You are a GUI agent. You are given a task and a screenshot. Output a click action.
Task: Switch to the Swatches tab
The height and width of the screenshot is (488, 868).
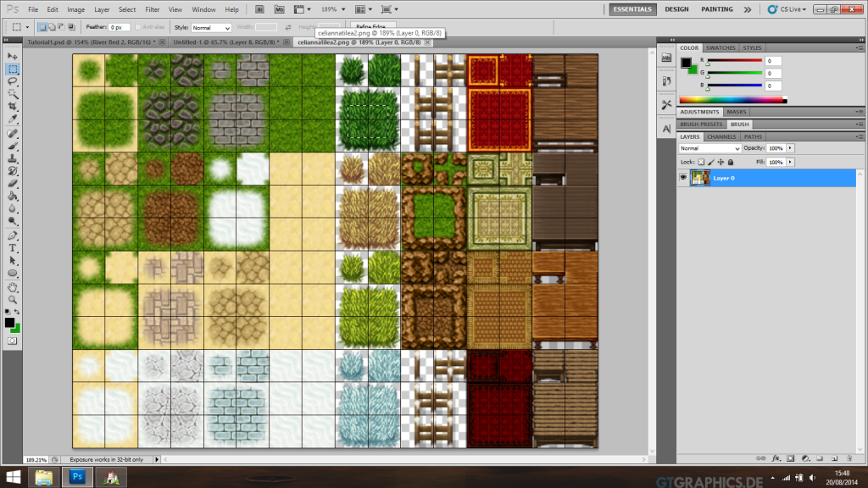tap(721, 48)
